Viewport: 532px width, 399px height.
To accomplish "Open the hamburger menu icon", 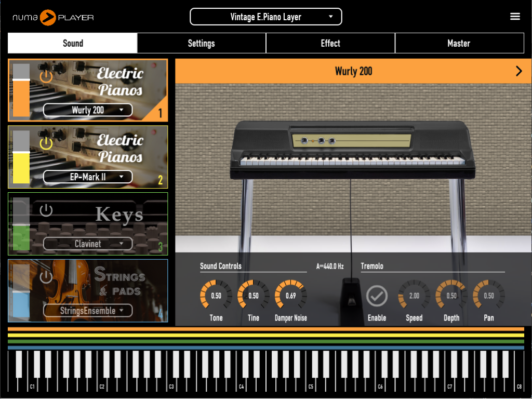I will point(515,17).
